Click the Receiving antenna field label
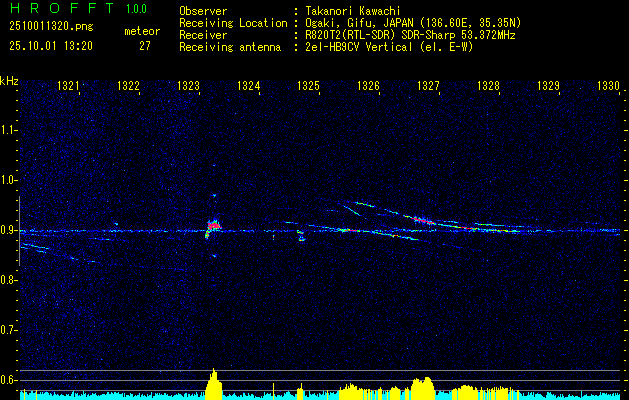The width and height of the screenshot is (629, 400). 230,47
